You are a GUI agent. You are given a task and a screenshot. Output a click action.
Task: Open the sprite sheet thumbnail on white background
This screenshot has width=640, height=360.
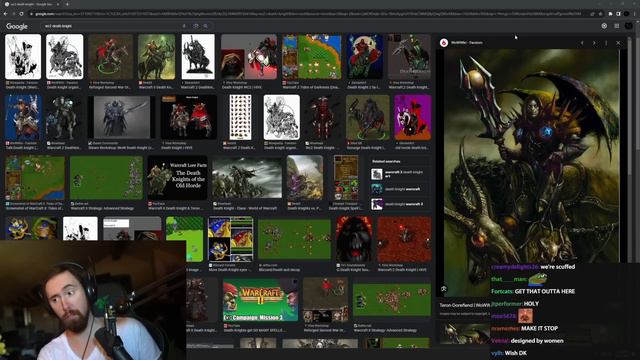click(x=240, y=117)
